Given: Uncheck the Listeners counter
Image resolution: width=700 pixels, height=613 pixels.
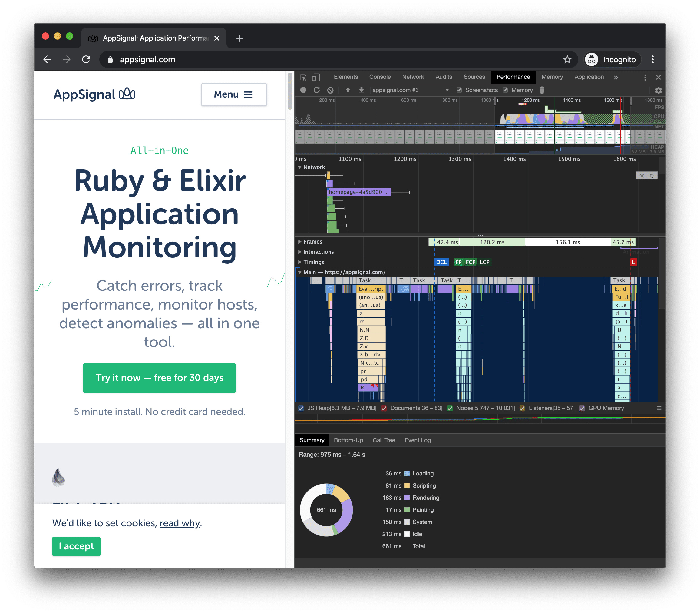Looking at the screenshot, I should pos(522,408).
